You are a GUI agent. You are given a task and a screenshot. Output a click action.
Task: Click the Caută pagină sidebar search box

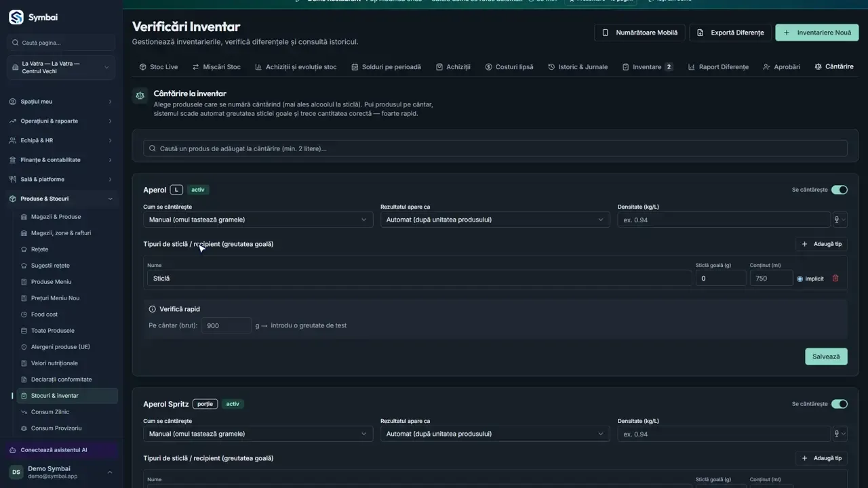[61, 43]
